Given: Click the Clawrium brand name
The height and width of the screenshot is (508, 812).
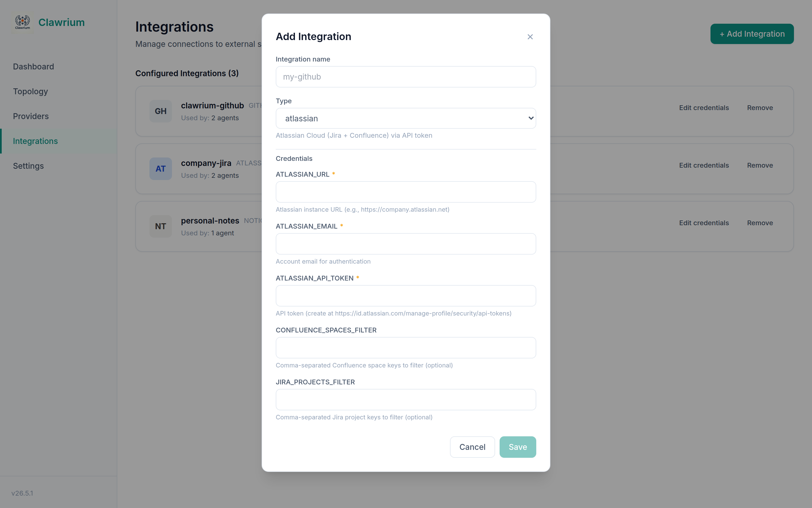Looking at the screenshot, I should pos(61,22).
